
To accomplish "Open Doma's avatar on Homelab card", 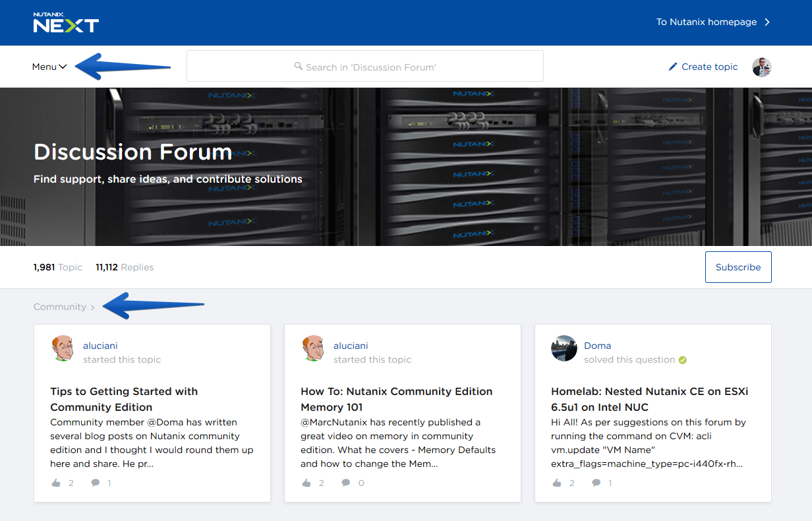I will [564, 348].
